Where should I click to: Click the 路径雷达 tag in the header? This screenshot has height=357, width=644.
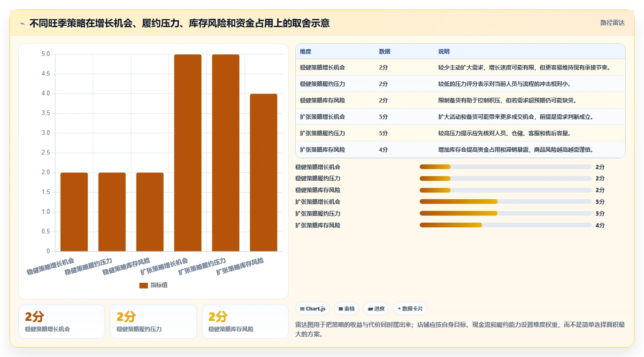pyautogui.click(x=612, y=23)
